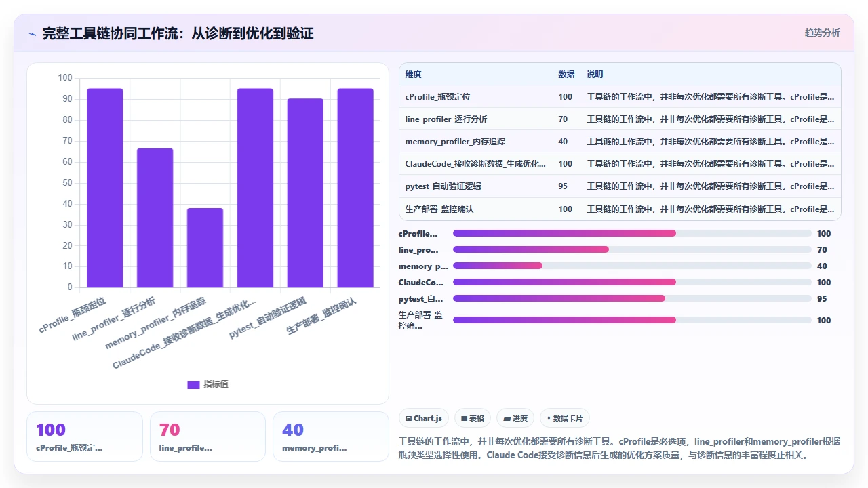Click the y-axis label 100
868x488 pixels.
[x=65, y=78]
